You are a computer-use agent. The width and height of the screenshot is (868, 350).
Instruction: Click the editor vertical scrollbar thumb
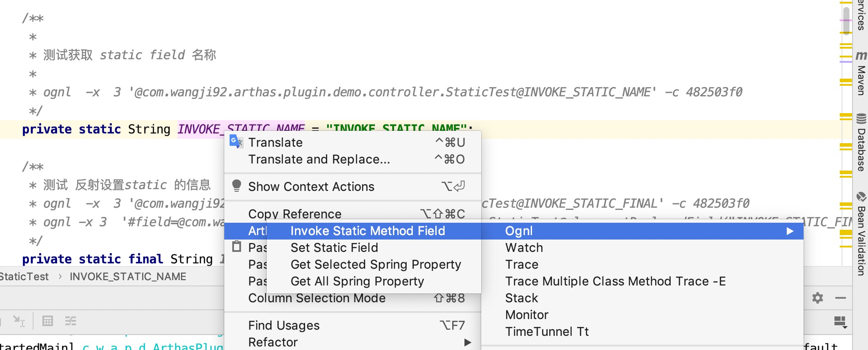pyautogui.click(x=846, y=20)
